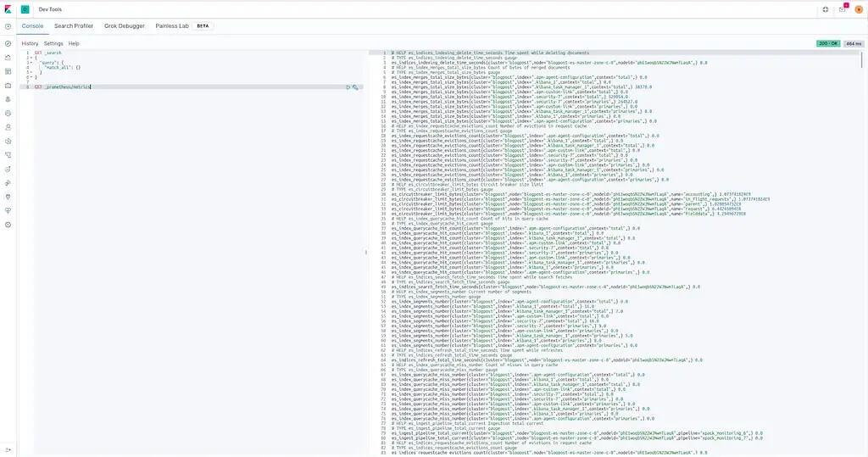Open Metrics from the side navigation
The width and height of the screenshot is (868, 457).
click(x=8, y=127)
